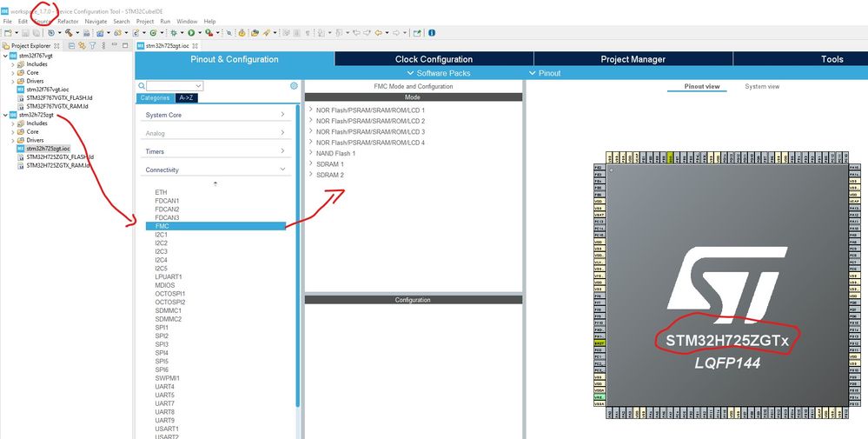Select the ETH peripheral
Image resolution: width=868 pixels, height=439 pixels.
pyautogui.click(x=161, y=192)
